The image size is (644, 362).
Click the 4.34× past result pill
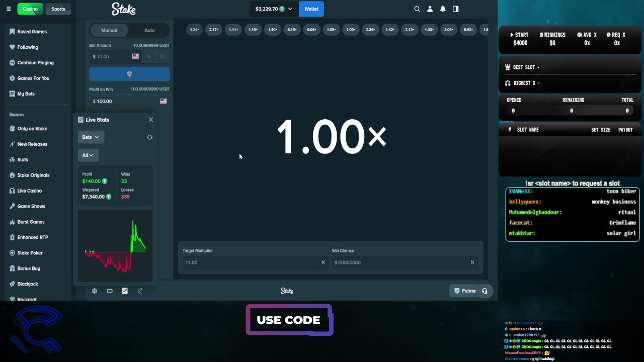[x=194, y=30]
